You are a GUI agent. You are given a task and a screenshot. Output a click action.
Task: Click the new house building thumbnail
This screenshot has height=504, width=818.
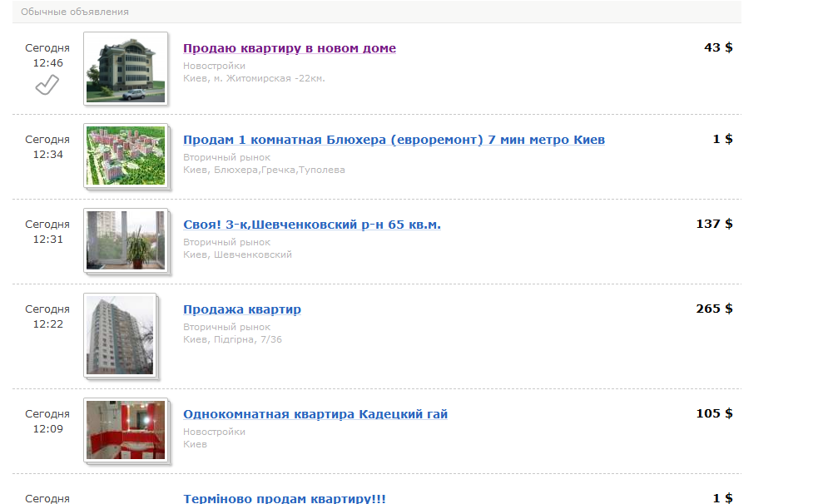pyautogui.click(x=126, y=68)
